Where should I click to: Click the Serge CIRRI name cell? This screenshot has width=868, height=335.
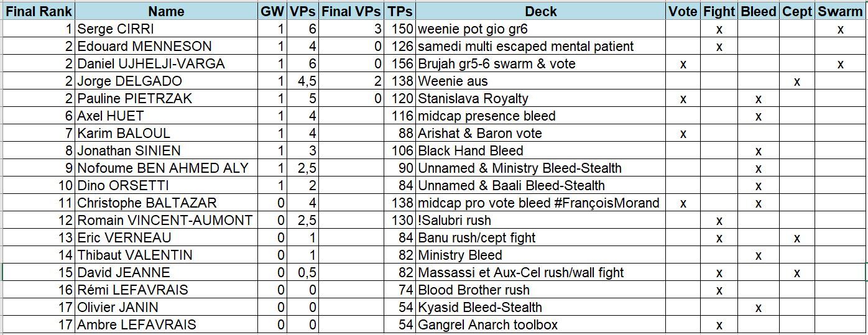click(x=116, y=29)
